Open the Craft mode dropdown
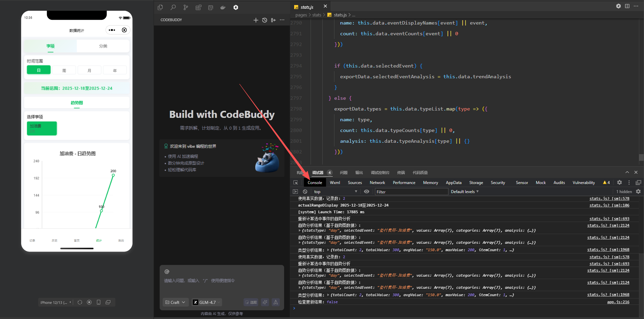644x319 pixels. click(x=175, y=302)
